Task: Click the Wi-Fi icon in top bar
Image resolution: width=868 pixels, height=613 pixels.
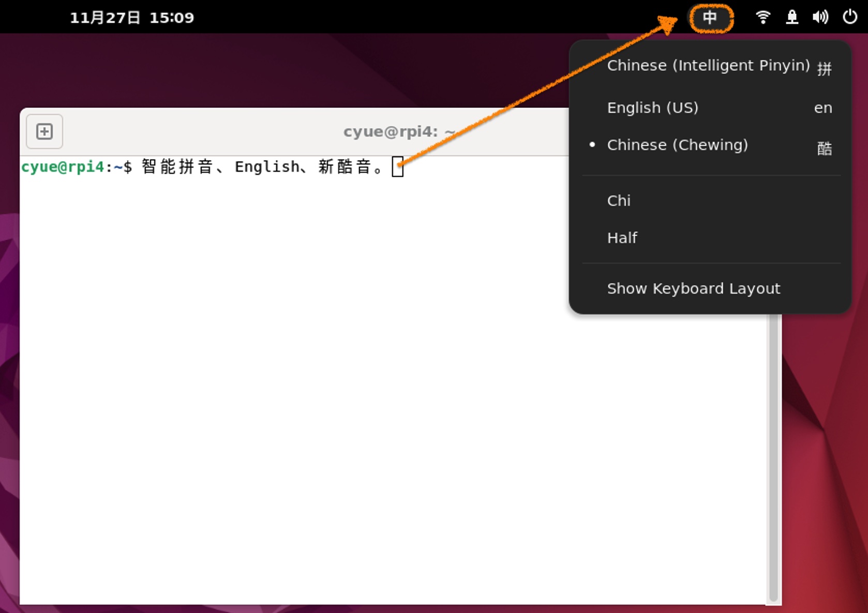Action: pyautogui.click(x=762, y=17)
